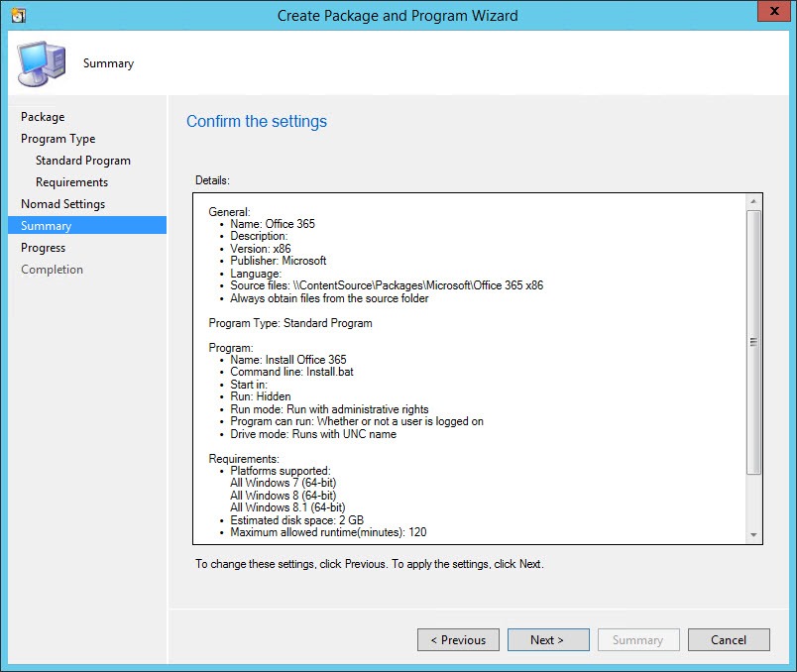Open the Standard Program sub-step

tap(82, 161)
